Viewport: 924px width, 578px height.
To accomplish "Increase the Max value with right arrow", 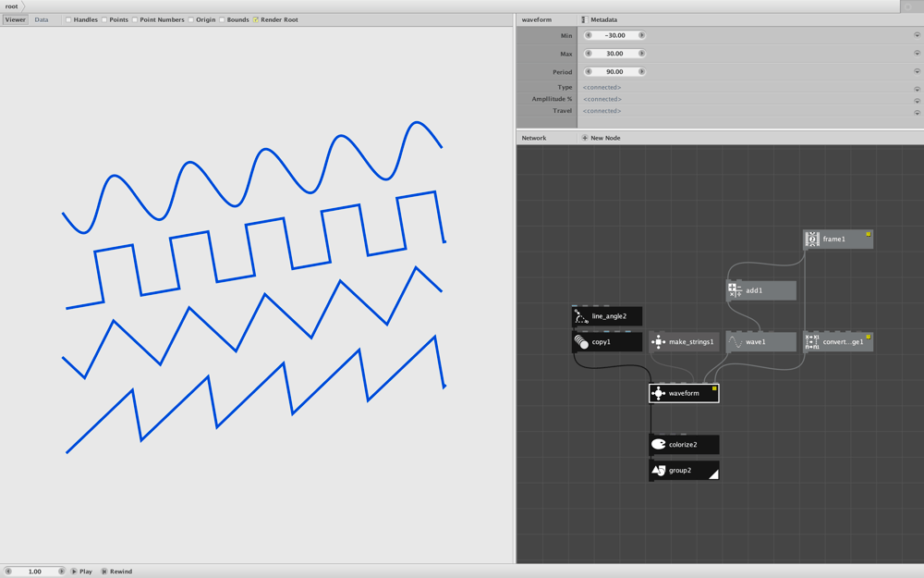I will click(x=642, y=54).
